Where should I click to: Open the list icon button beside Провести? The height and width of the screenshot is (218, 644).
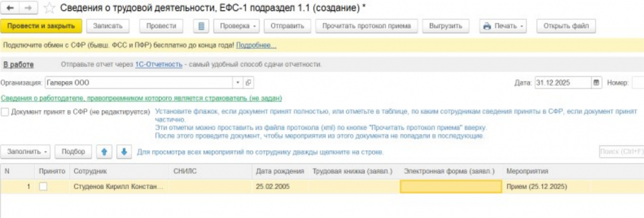coord(202,26)
